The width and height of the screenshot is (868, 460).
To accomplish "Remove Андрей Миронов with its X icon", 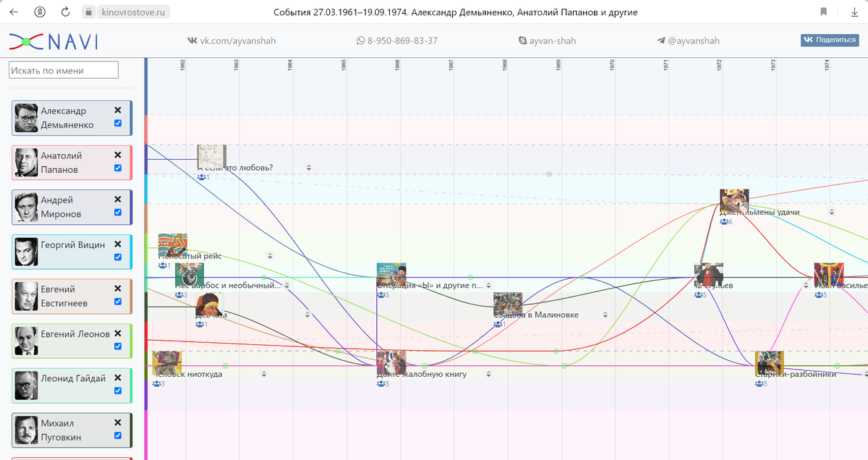I will click(118, 200).
